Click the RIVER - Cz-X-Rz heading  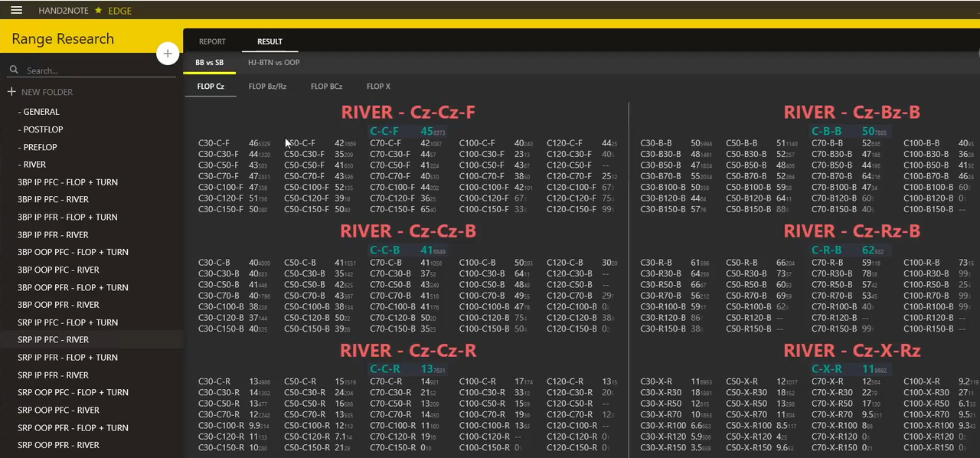pos(852,351)
